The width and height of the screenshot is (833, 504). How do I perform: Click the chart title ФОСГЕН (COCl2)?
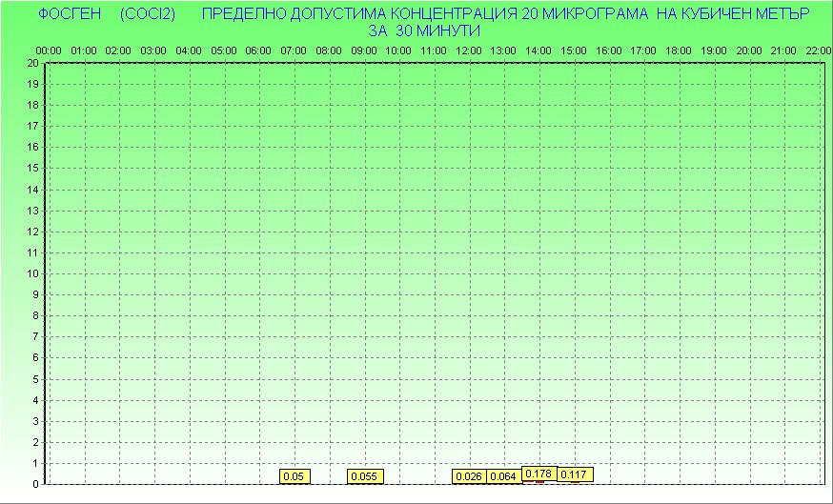pos(107,14)
